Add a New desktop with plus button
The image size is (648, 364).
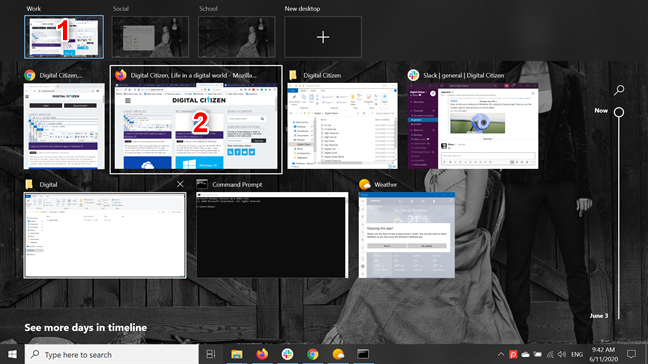click(x=323, y=37)
